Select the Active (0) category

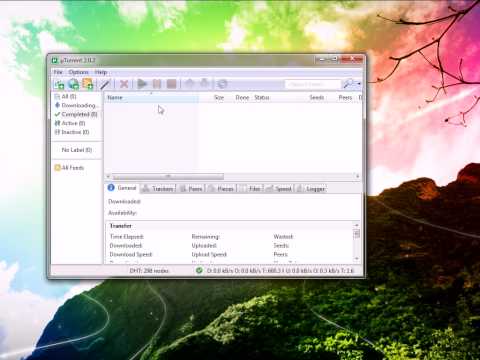click(70, 123)
